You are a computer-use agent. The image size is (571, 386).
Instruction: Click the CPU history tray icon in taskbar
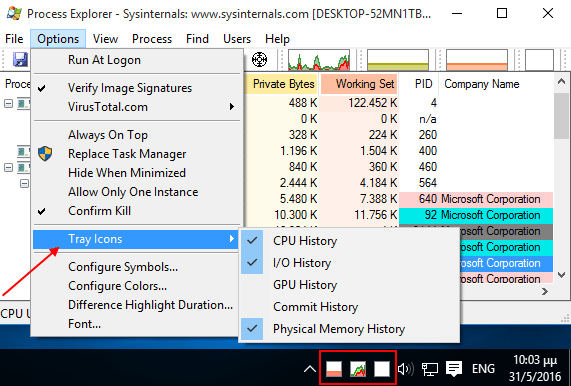[358, 369]
